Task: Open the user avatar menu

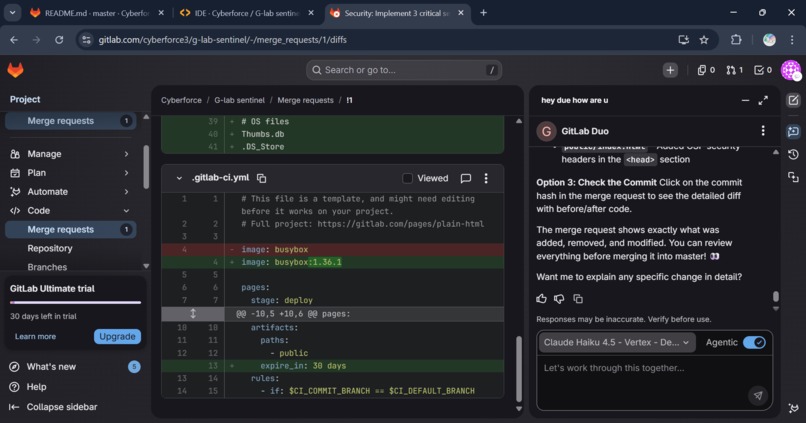Action: 791,70
